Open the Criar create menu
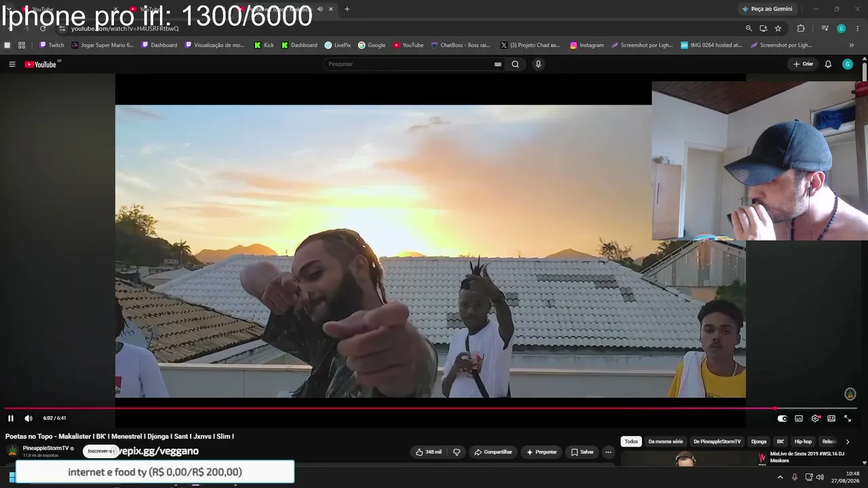The image size is (868, 488). pyautogui.click(x=803, y=64)
